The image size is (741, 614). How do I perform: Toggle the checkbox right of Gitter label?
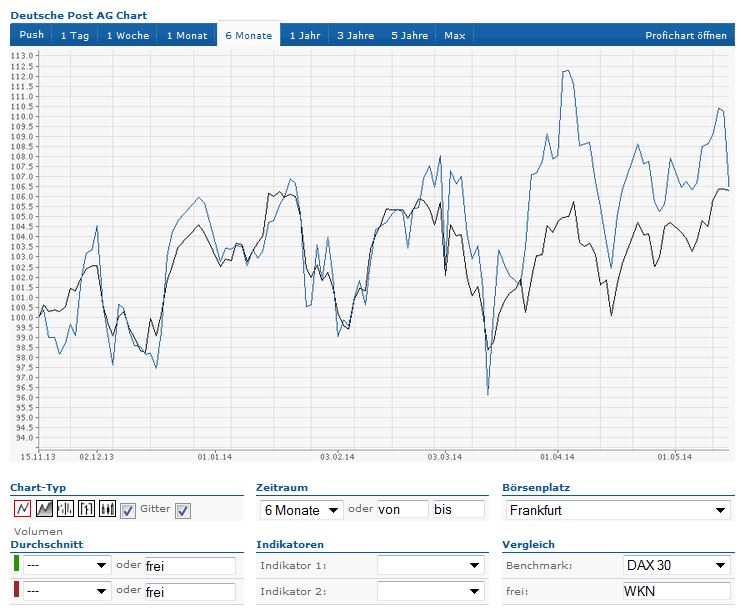click(183, 510)
